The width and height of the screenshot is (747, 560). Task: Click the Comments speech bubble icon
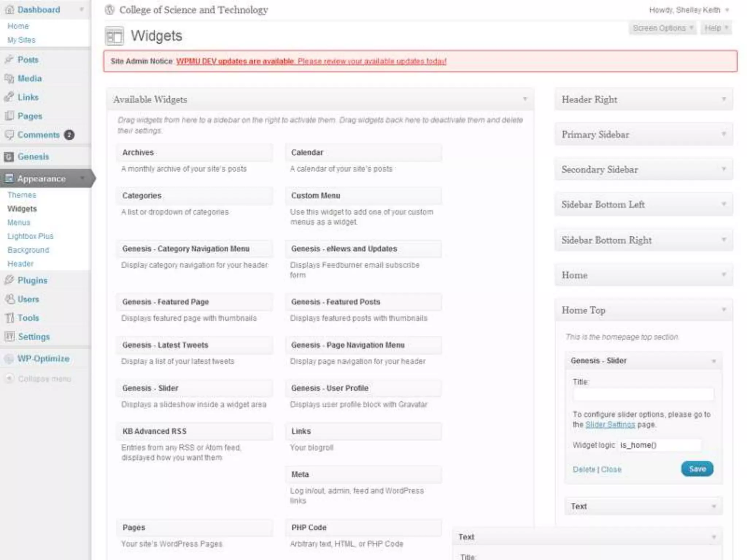[x=9, y=135]
